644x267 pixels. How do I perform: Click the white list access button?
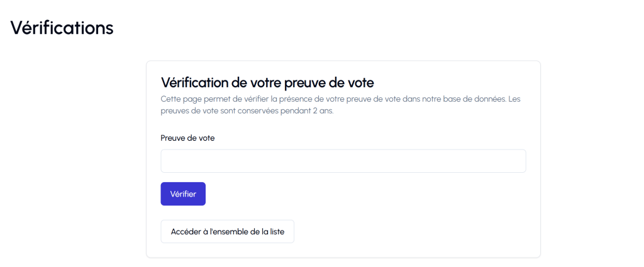[227, 232]
